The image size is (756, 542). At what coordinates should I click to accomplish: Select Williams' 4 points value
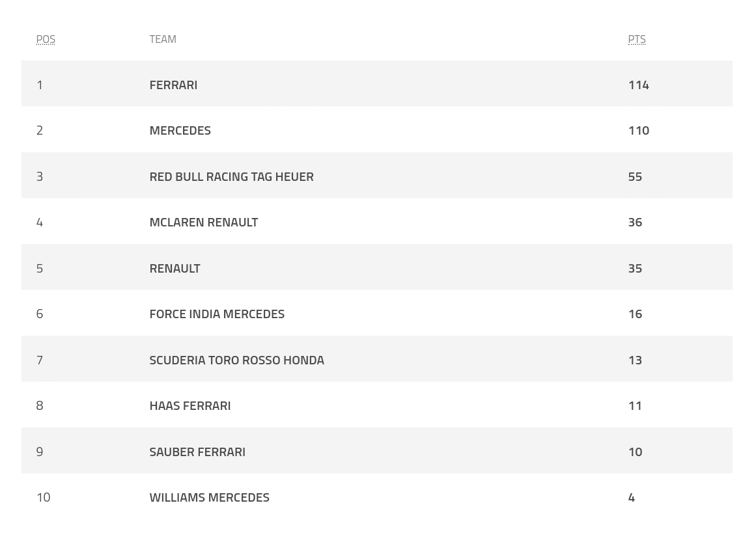632,497
